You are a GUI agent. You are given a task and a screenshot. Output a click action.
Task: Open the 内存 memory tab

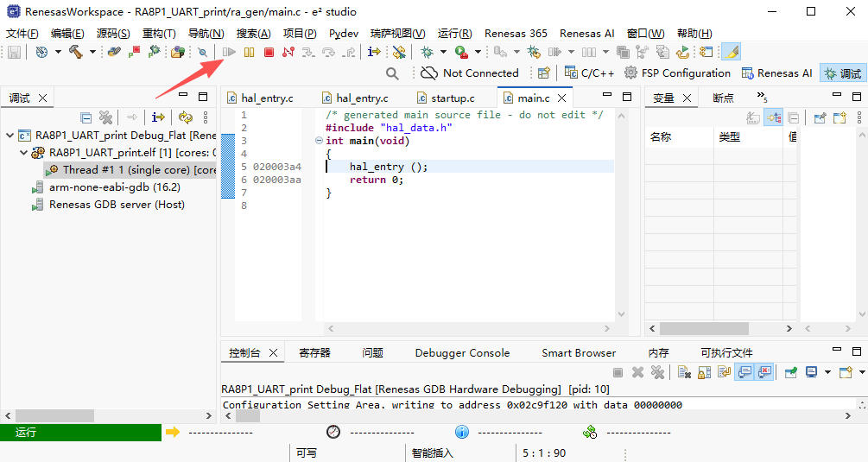point(658,352)
